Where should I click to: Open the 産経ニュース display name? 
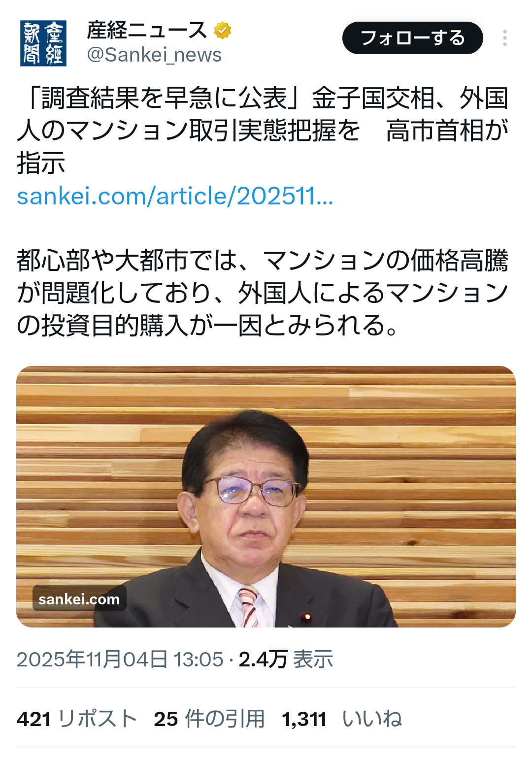147,31
